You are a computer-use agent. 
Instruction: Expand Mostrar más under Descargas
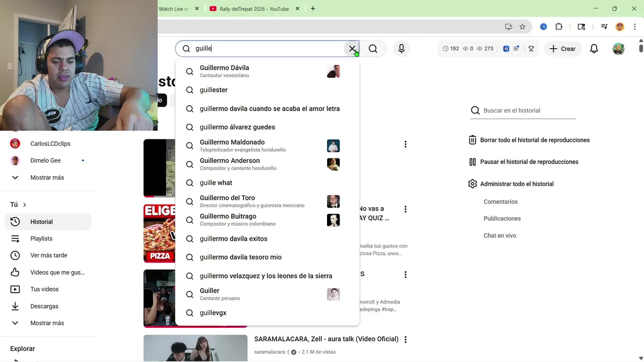pos(48,323)
